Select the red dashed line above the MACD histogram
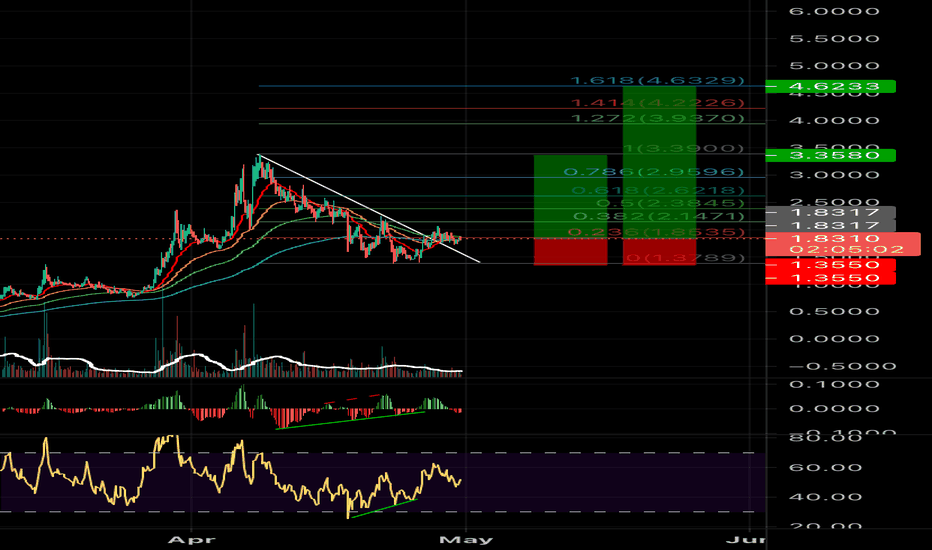 click(353, 398)
